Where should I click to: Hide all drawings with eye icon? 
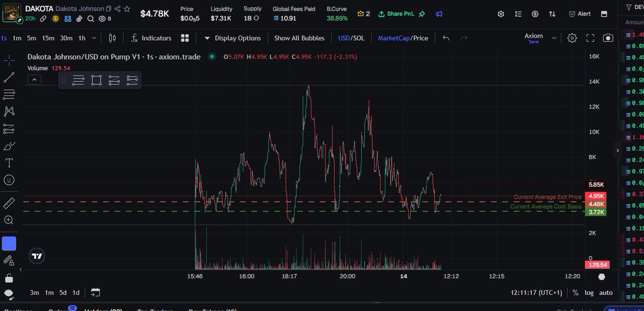click(9, 294)
